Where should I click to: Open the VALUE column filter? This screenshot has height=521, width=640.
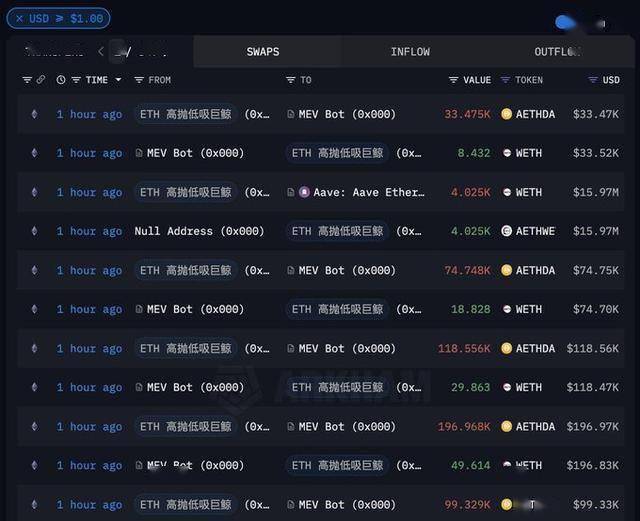click(x=453, y=80)
